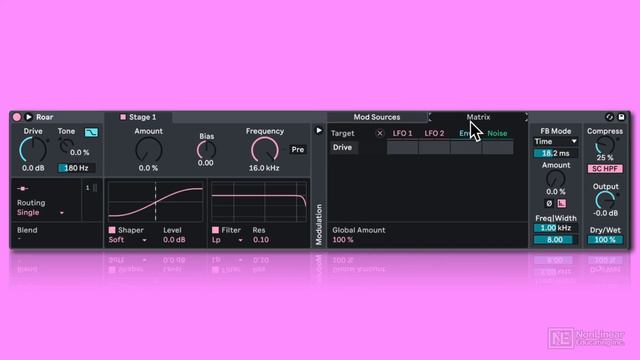The height and width of the screenshot is (360, 640).
Task: Click the Tone filter shape icon
Action: (x=91, y=132)
